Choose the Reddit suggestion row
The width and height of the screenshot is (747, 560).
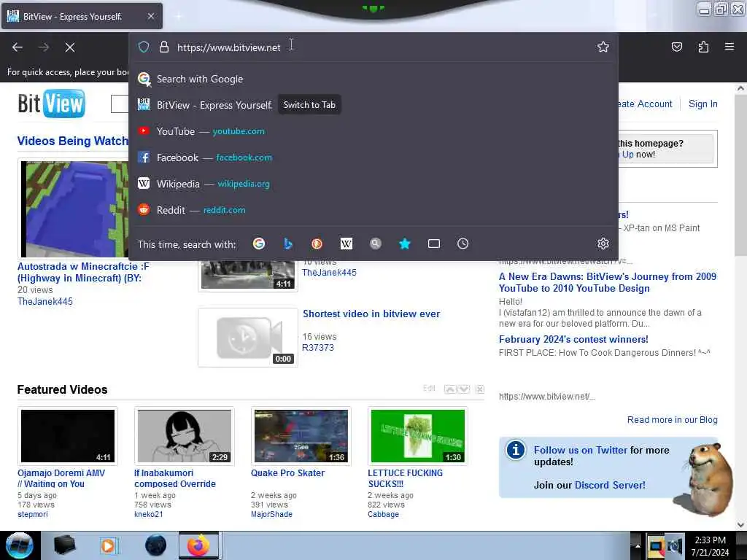374,210
